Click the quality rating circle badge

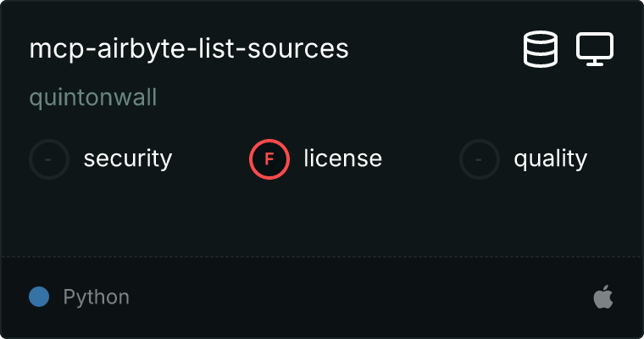click(x=480, y=158)
